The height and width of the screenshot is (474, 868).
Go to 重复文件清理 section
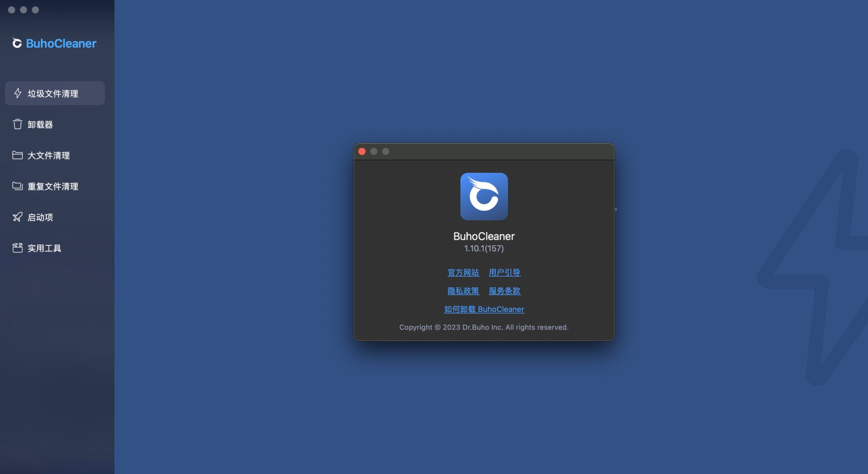[55, 186]
